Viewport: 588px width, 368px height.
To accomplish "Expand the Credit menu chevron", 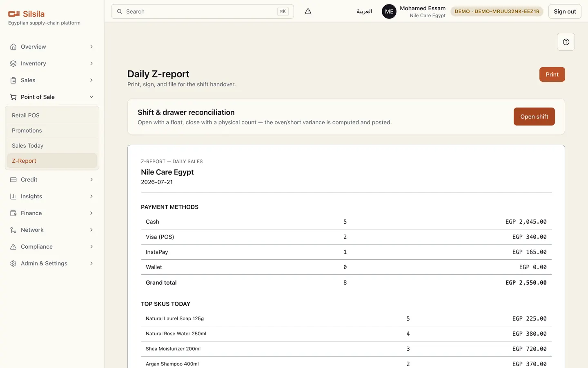I will [x=91, y=180].
